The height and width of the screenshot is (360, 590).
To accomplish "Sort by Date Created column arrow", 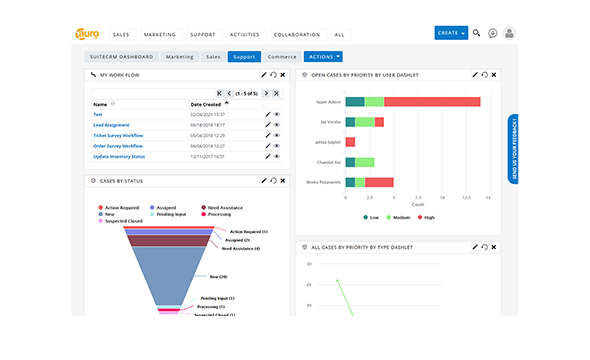I will (227, 103).
